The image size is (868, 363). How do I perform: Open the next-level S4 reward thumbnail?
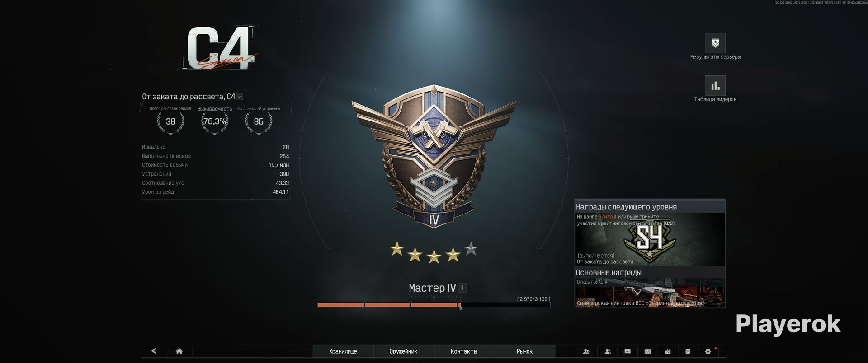pos(650,239)
